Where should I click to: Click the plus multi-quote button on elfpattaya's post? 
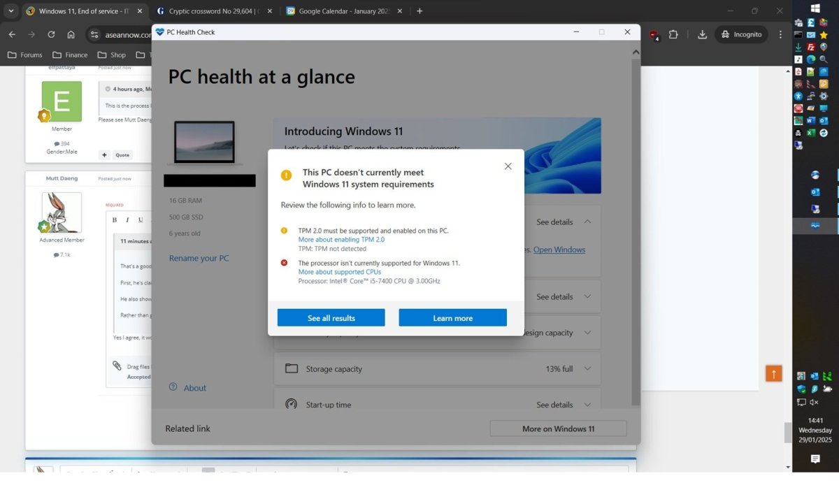(x=104, y=155)
